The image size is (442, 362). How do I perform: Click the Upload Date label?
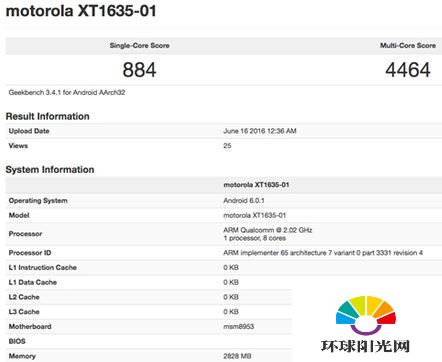tap(29, 131)
